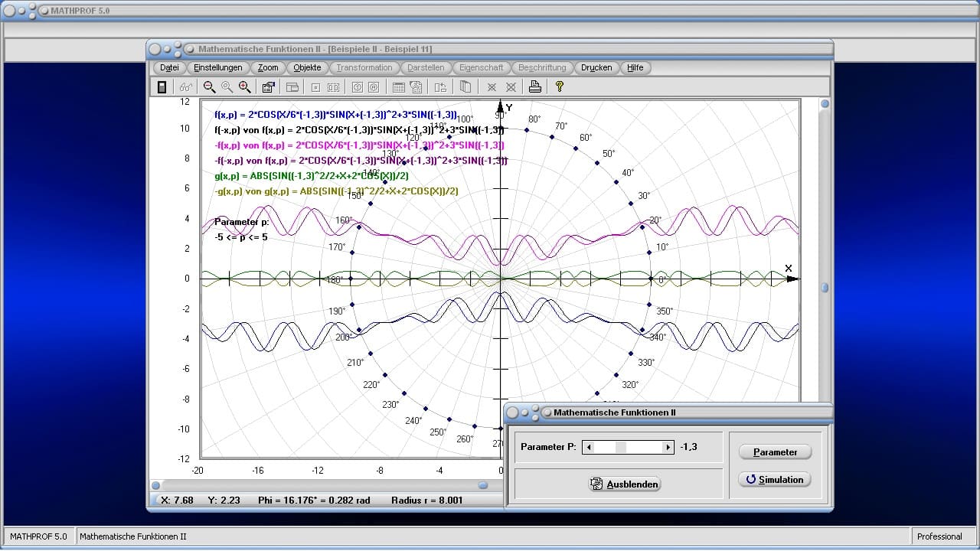Image resolution: width=980 pixels, height=551 pixels.
Task: Click the copy pages icon in toolbar
Action: 465,87
